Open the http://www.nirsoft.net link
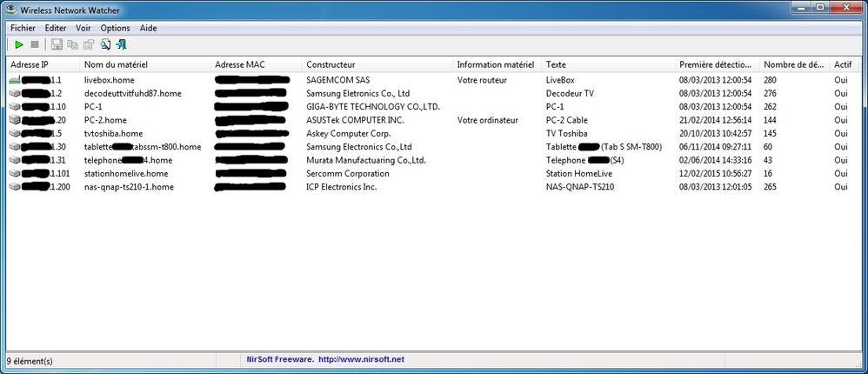Image resolution: width=868 pixels, height=374 pixels. point(362,359)
